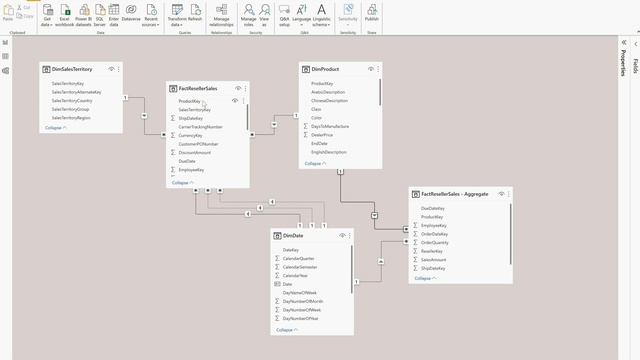
Task: Select SalesTerritoryRegion field in DimSalesTerritory
Action: [71, 118]
